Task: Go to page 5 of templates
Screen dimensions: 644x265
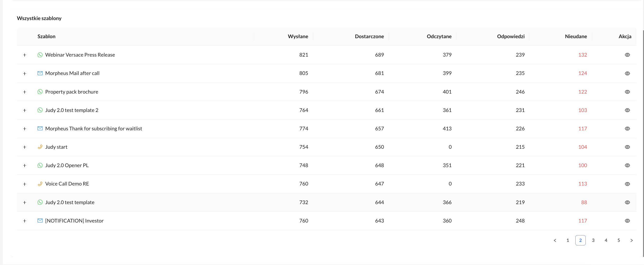Action: [x=618, y=240]
